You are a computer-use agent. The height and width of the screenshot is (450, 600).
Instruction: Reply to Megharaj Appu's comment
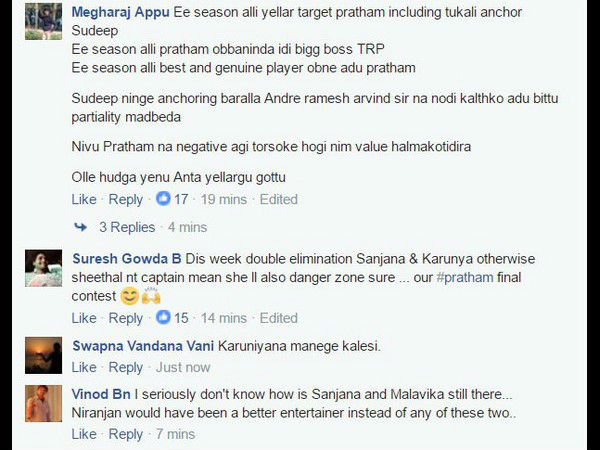[x=125, y=199]
